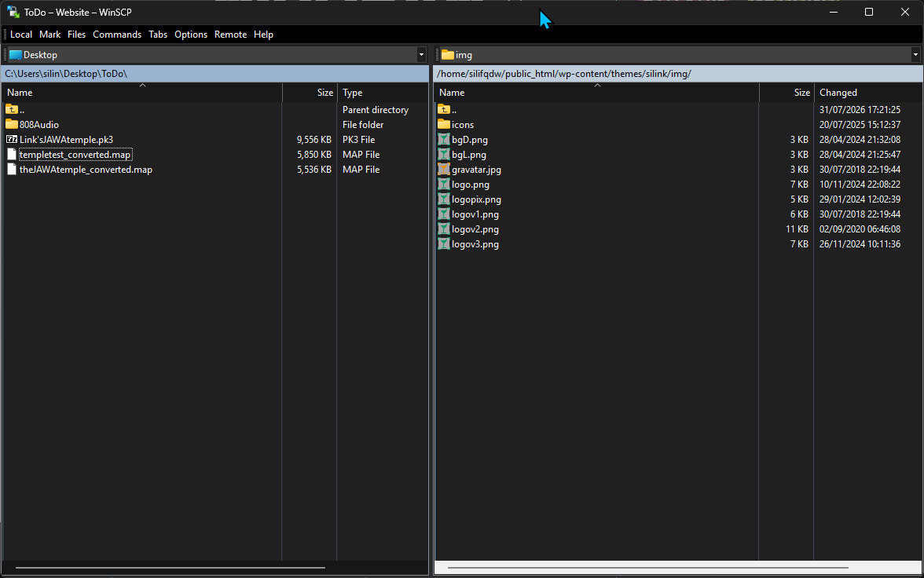
Task: Click the image icon of logov2.png
Action: tap(444, 229)
